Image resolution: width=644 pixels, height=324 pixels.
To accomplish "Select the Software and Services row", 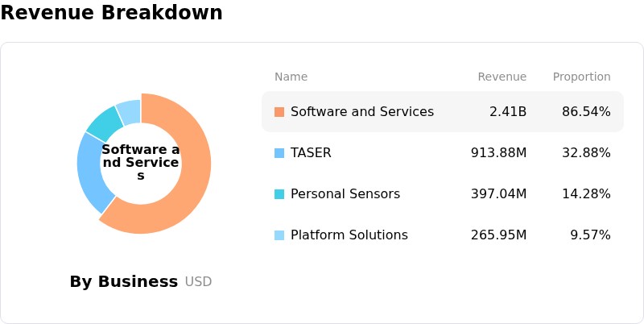I will (x=443, y=112).
